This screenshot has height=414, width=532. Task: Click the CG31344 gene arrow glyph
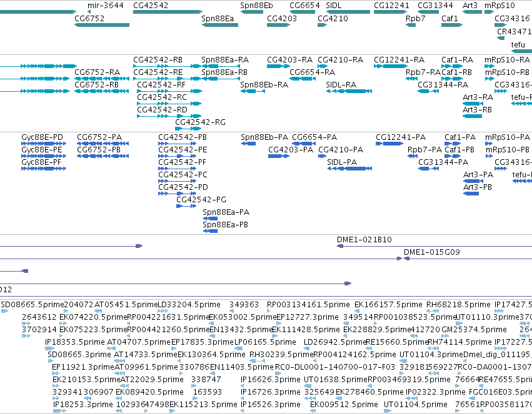(x=428, y=12)
